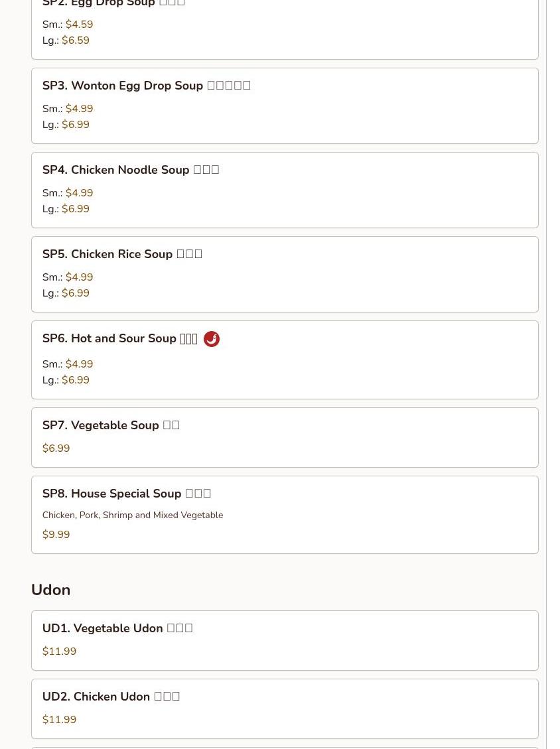Select SP4 Chicken Noodle Soup title
The image size is (560, 749).
(x=131, y=170)
